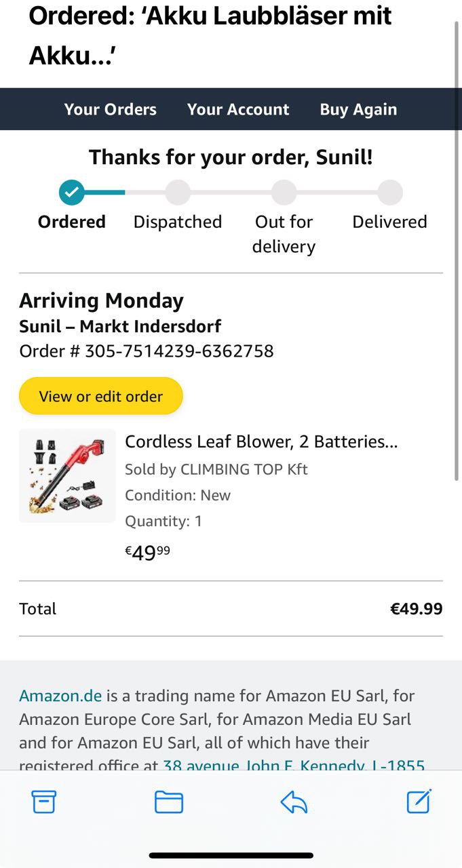Tap the archive icon in bottom toolbar
The width and height of the screenshot is (462, 868).
(44, 802)
